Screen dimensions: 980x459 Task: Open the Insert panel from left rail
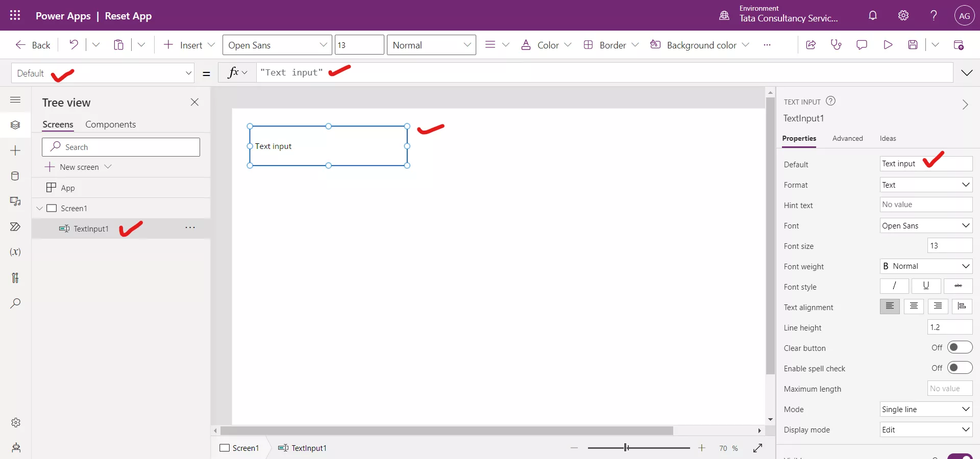click(15, 151)
